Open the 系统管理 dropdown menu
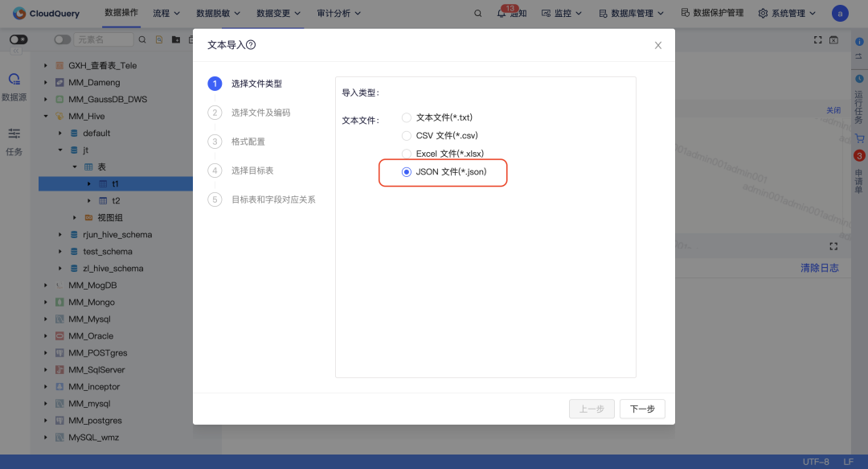 787,14
